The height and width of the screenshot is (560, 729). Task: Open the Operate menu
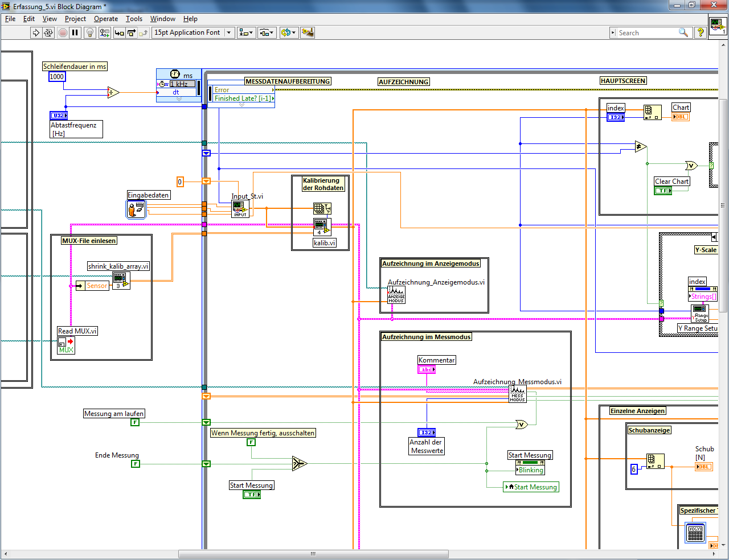pyautogui.click(x=106, y=19)
